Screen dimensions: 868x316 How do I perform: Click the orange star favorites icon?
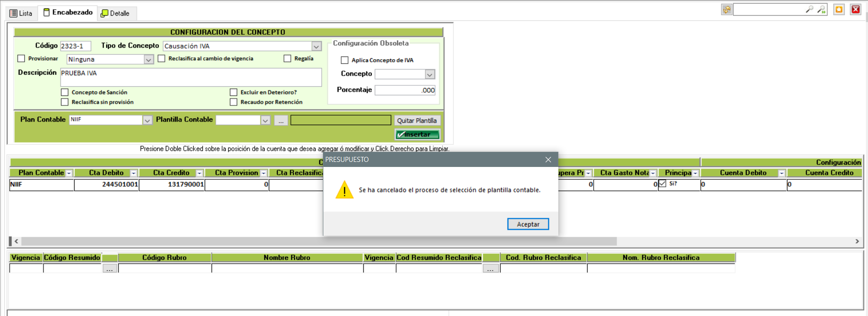[839, 10]
